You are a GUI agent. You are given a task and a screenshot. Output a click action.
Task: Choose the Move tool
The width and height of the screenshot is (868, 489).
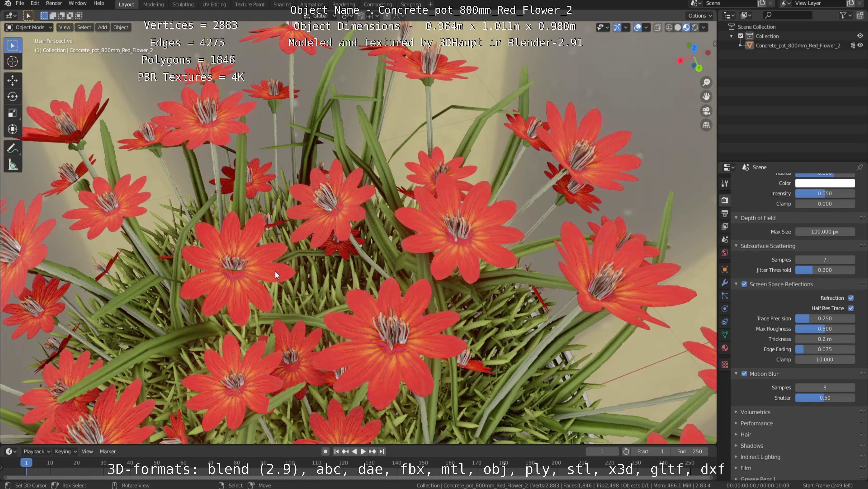tap(13, 80)
